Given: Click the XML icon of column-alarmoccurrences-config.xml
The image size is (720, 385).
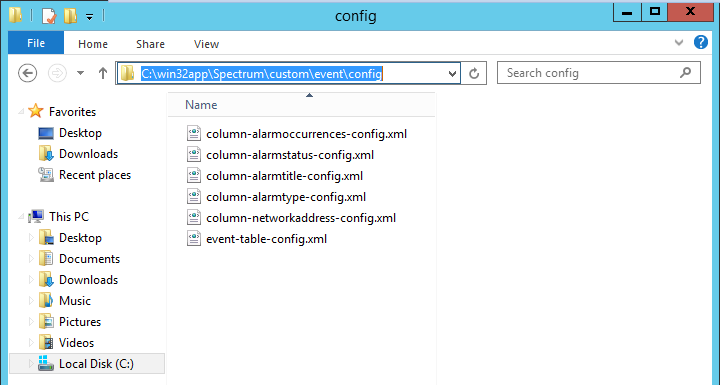Looking at the screenshot, I should pyautogui.click(x=194, y=133).
